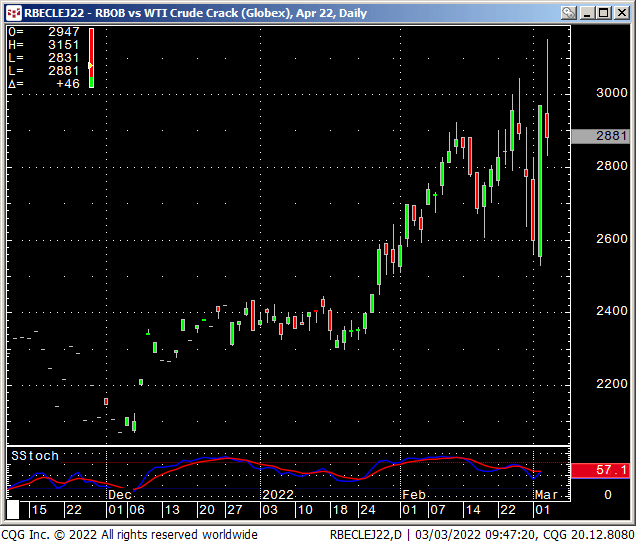Click the 0 label on stochastic scale
Screen dimensions: 636x542
pyautogui.click(x=608, y=495)
